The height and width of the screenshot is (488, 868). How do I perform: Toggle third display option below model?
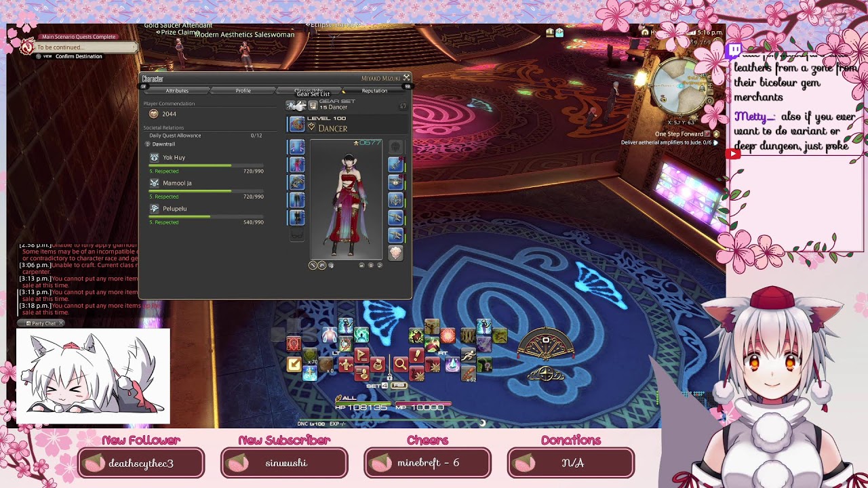(331, 264)
